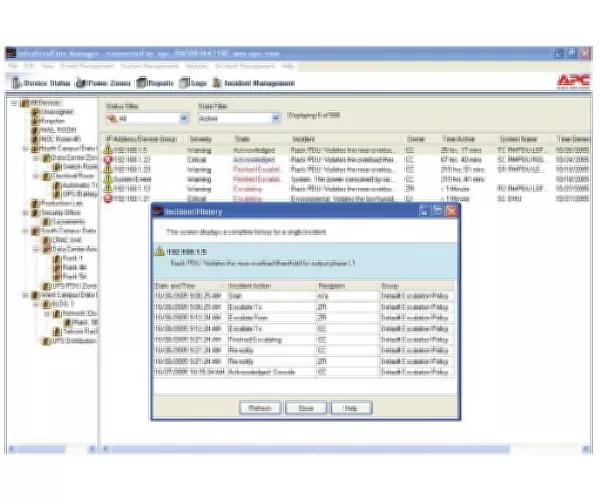
Task: Open the Logs toolbar icon
Action: coord(184,83)
